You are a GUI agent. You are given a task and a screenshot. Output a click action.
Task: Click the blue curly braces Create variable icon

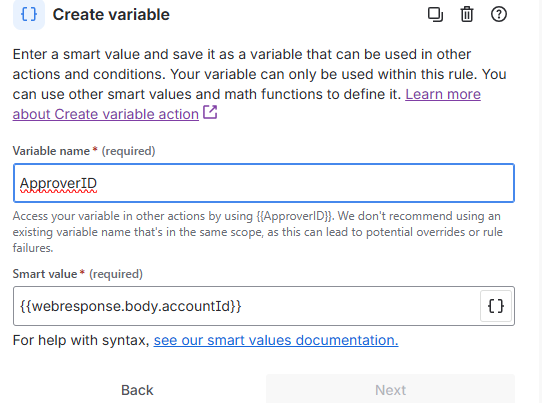[x=29, y=15]
